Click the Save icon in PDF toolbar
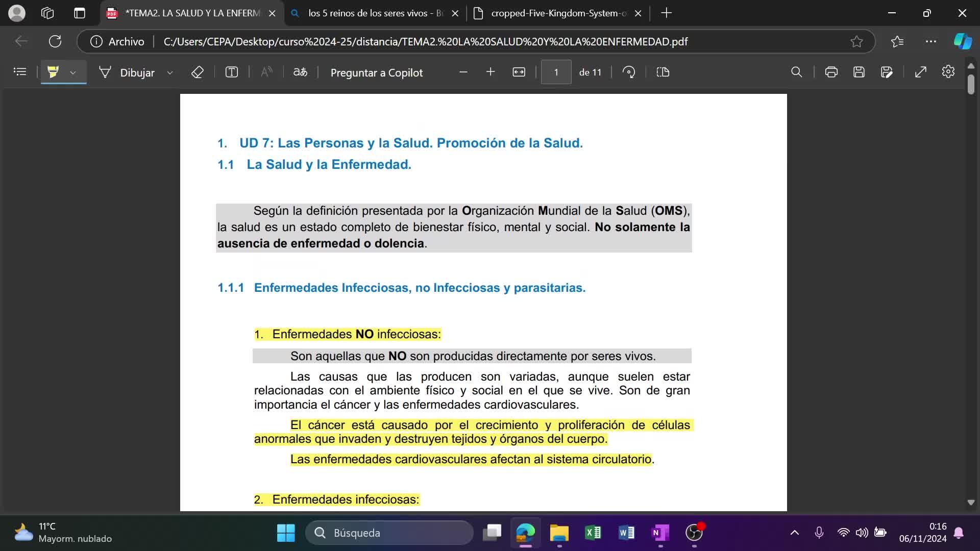 [859, 72]
